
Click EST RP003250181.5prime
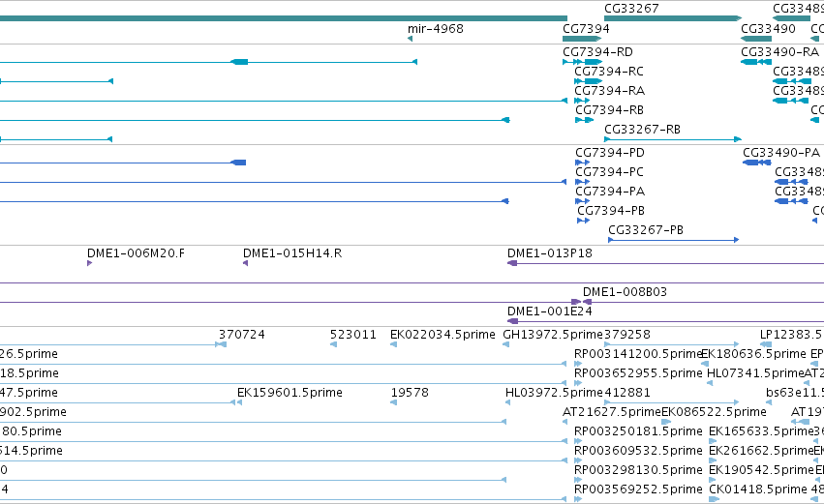[x=638, y=432]
